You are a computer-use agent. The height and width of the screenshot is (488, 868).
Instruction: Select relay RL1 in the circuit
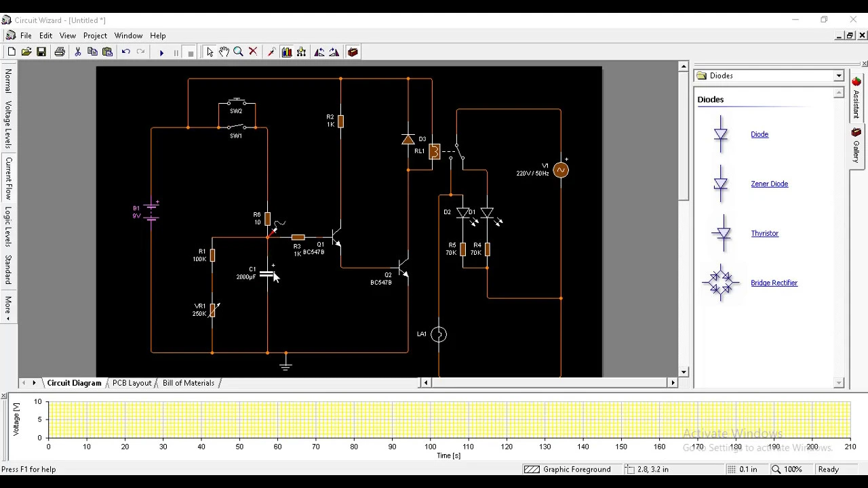[x=435, y=151]
